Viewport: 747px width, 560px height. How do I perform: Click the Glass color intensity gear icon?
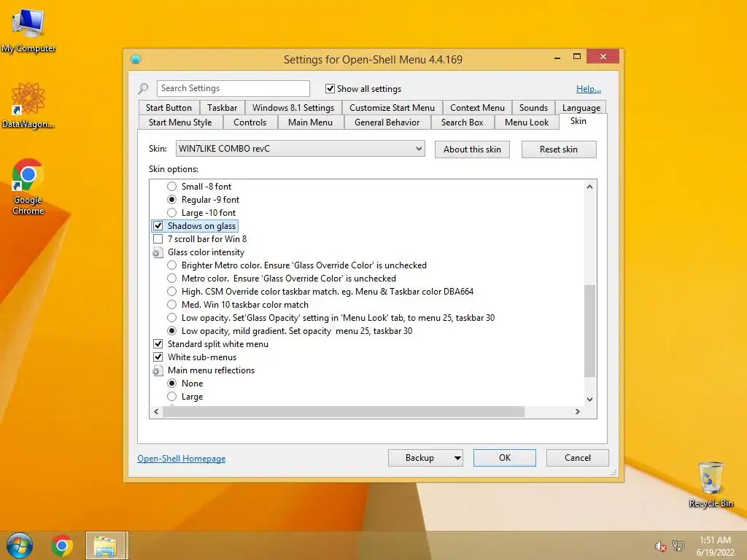158,252
